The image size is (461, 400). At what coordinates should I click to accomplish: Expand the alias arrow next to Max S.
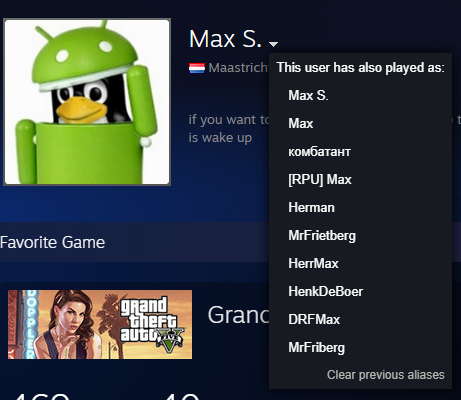pyautogui.click(x=273, y=44)
